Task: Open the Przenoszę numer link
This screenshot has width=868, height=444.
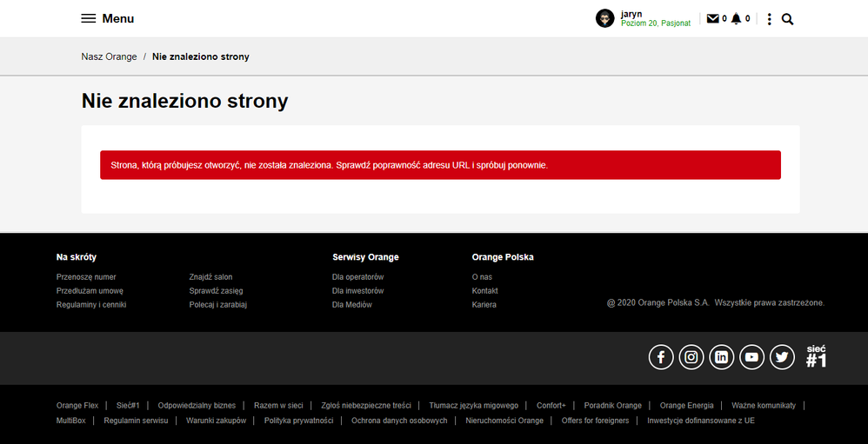Action: coord(86,277)
